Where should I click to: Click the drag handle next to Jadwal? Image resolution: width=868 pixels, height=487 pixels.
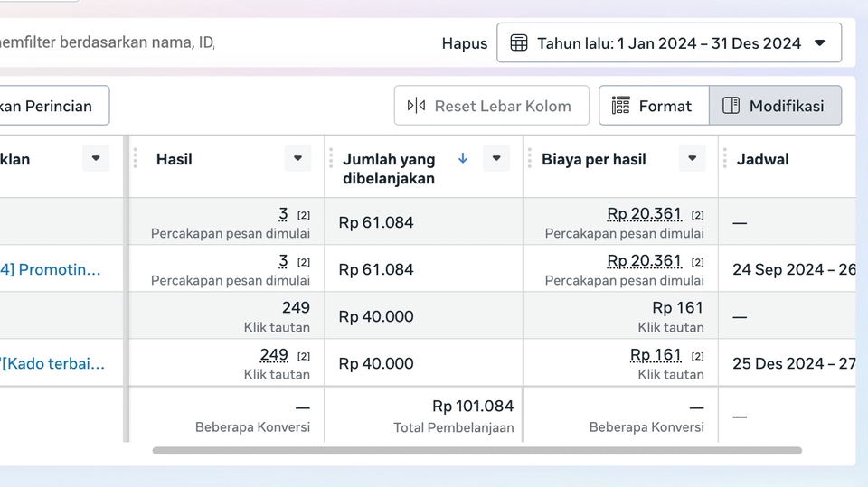pos(725,158)
